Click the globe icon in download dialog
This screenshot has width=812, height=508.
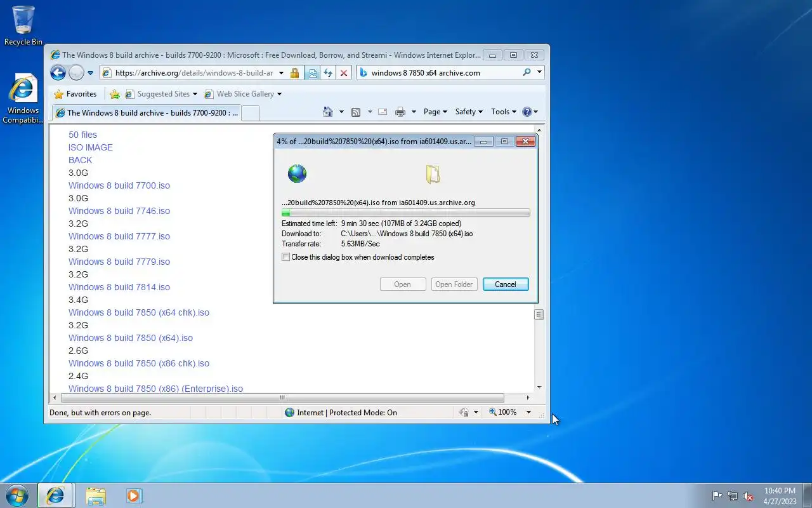pos(297,173)
